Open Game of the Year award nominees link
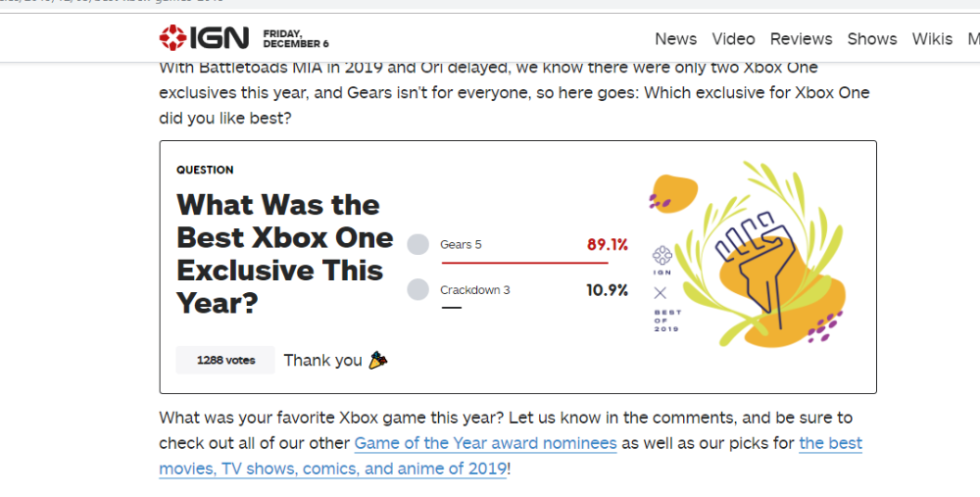The width and height of the screenshot is (980, 497). click(485, 443)
